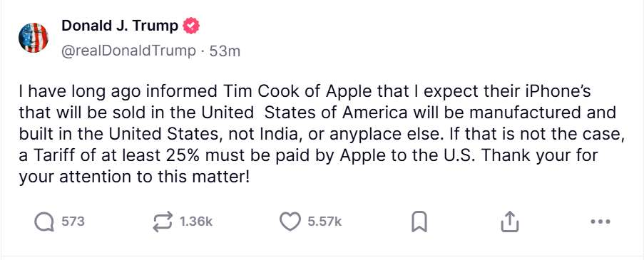The image size is (644, 260).
Task: Open Donald J. Trump display name
Action: [x=120, y=26]
